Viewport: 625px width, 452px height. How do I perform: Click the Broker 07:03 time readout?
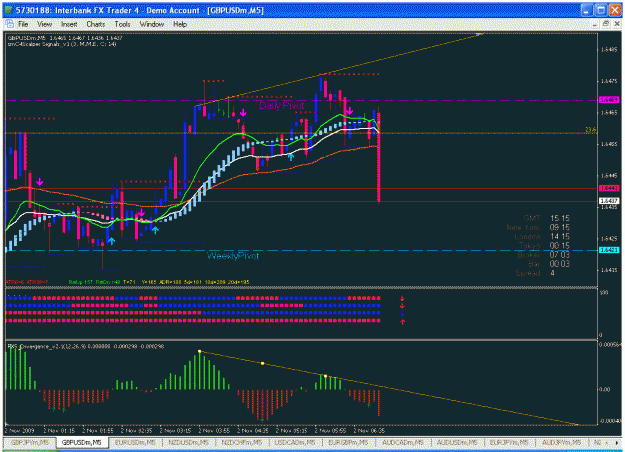pos(543,255)
